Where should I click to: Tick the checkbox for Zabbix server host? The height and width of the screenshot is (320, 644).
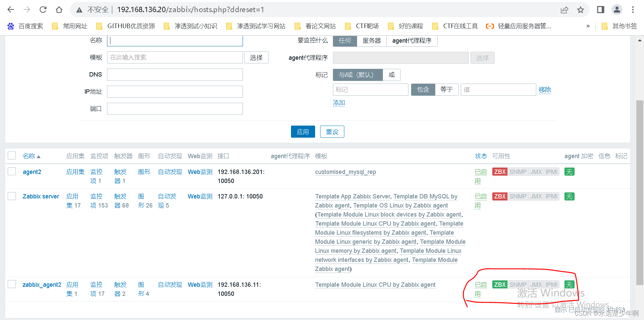pyautogui.click(x=12, y=196)
